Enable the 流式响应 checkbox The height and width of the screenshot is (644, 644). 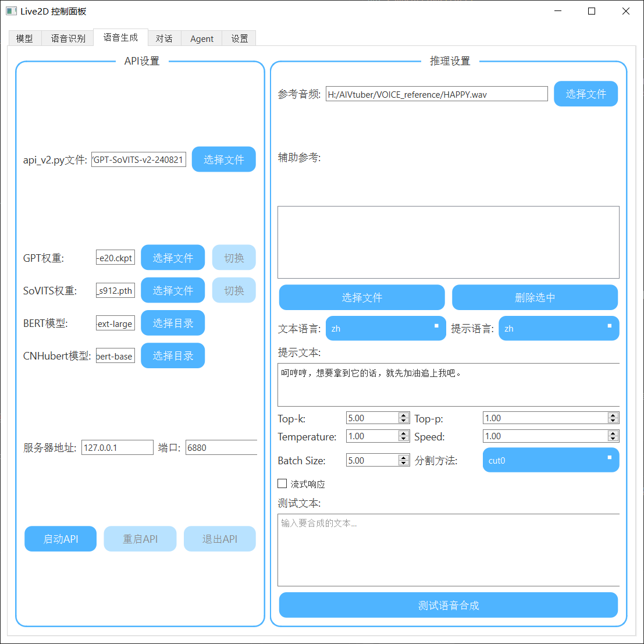tap(283, 483)
